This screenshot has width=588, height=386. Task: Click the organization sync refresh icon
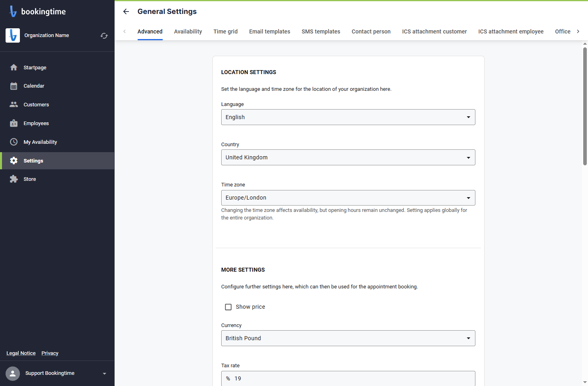pyautogui.click(x=104, y=36)
